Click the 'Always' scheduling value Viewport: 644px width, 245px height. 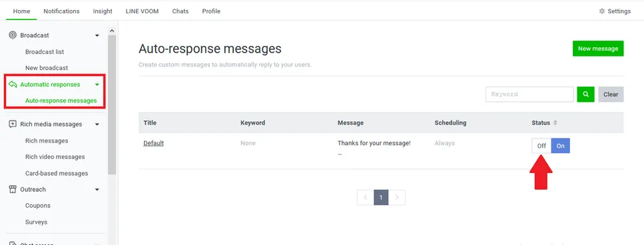click(445, 143)
